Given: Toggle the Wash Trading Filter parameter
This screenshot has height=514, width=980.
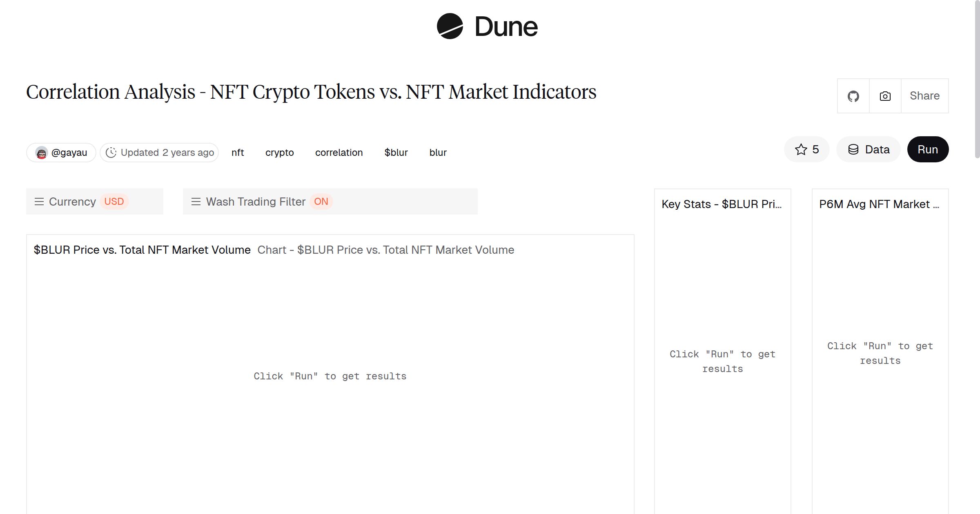Looking at the screenshot, I should pyautogui.click(x=321, y=201).
